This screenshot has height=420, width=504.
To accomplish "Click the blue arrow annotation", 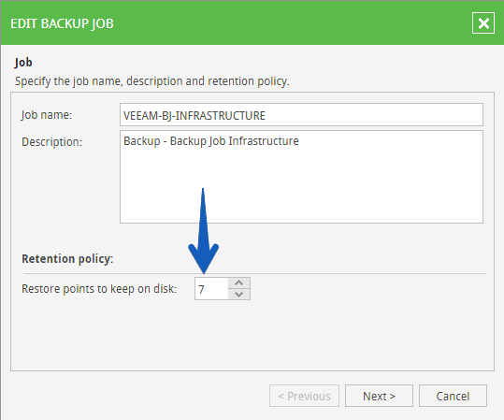I will click(x=204, y=231).
